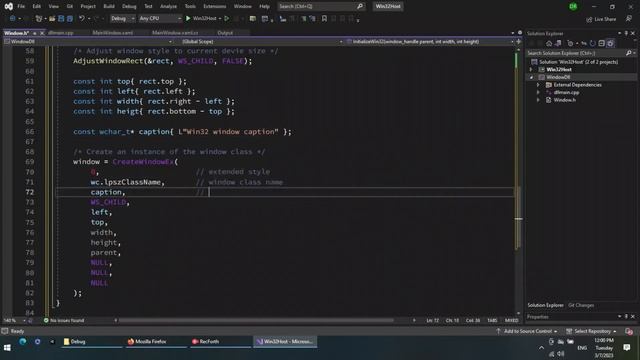Open the Extensions menu

[x=214, y=6]
